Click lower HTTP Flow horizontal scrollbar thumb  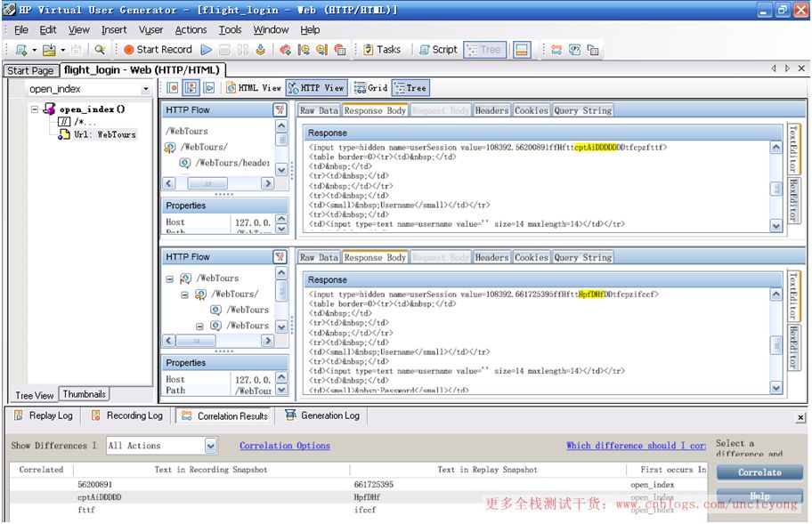click(196, 341)
